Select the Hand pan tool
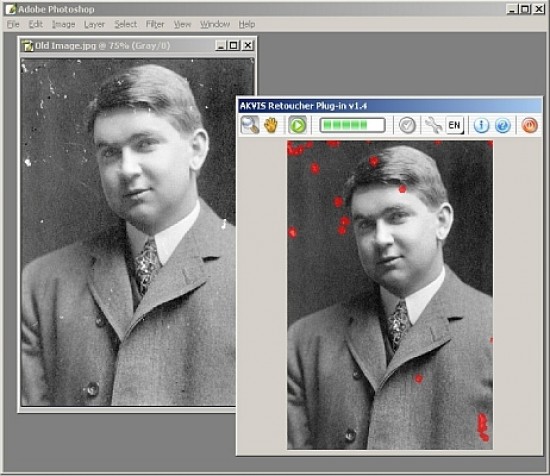 [x=270, y=125]
